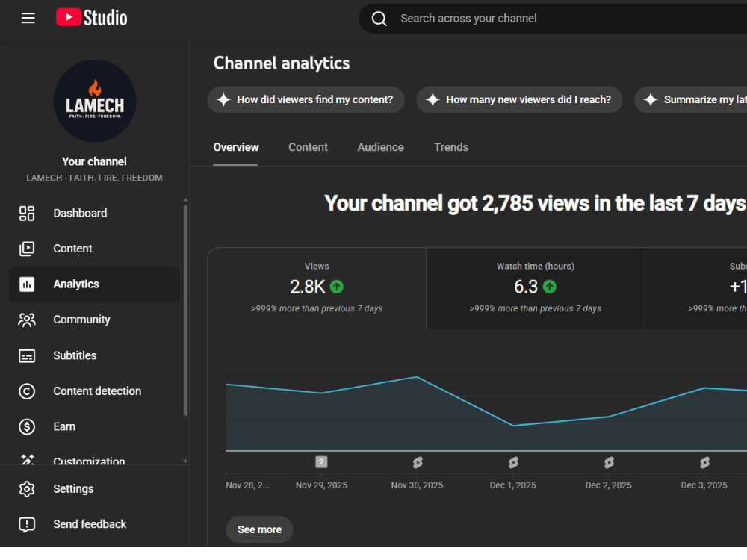Open Community in the sidebar
Screen dimensions: 747x560
point(94,320)
